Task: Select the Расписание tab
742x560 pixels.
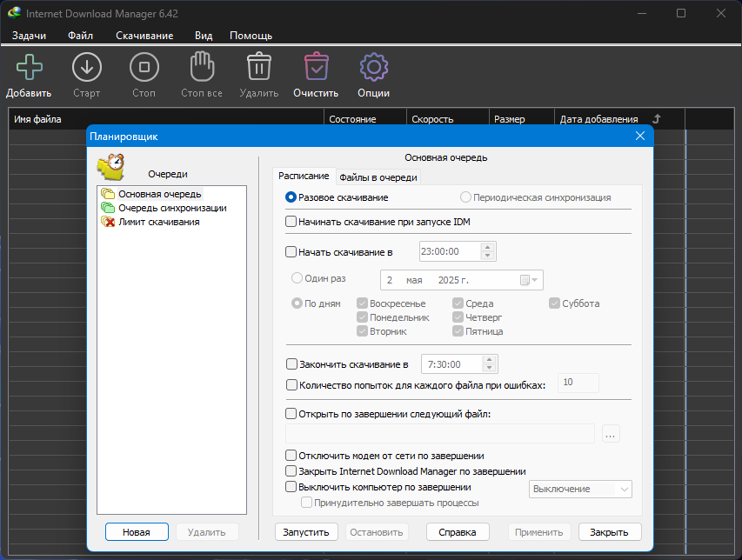Action: coord(304,176)
